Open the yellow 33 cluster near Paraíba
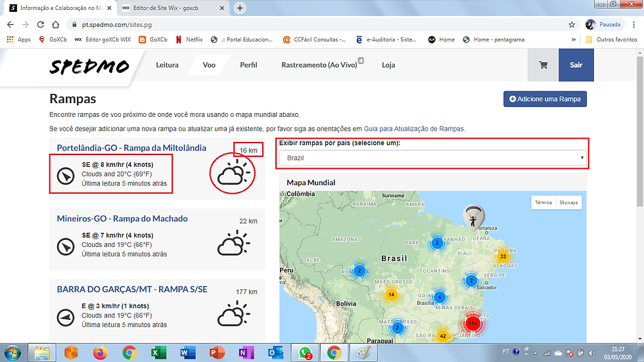Screen dimensions: 644x362 tap(503, 256)
